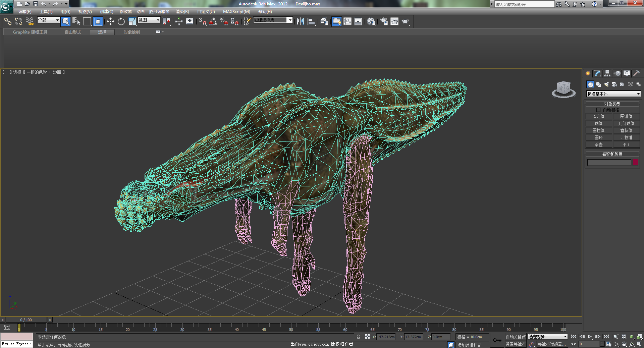Open the Hierarchy panel tab icon
Image resolution: width=644 pixels, height=348 pixels.
click(x=607, y=73)
